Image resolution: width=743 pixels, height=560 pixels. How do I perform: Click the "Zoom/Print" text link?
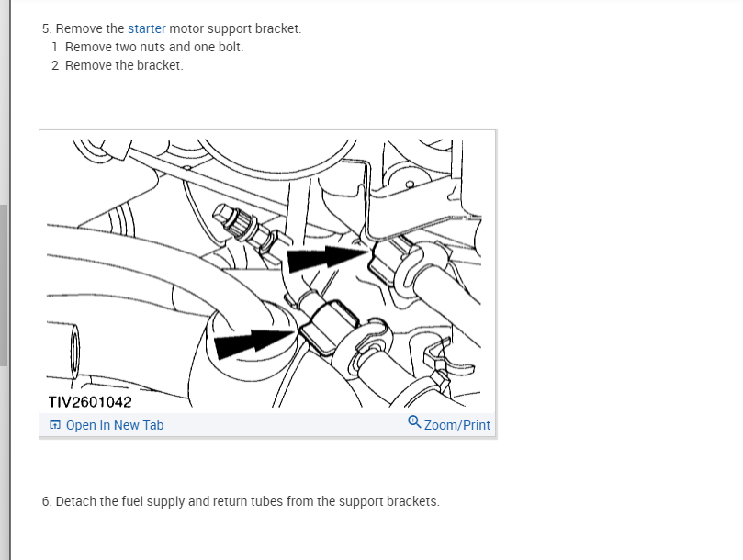click(x=456, y=425)
